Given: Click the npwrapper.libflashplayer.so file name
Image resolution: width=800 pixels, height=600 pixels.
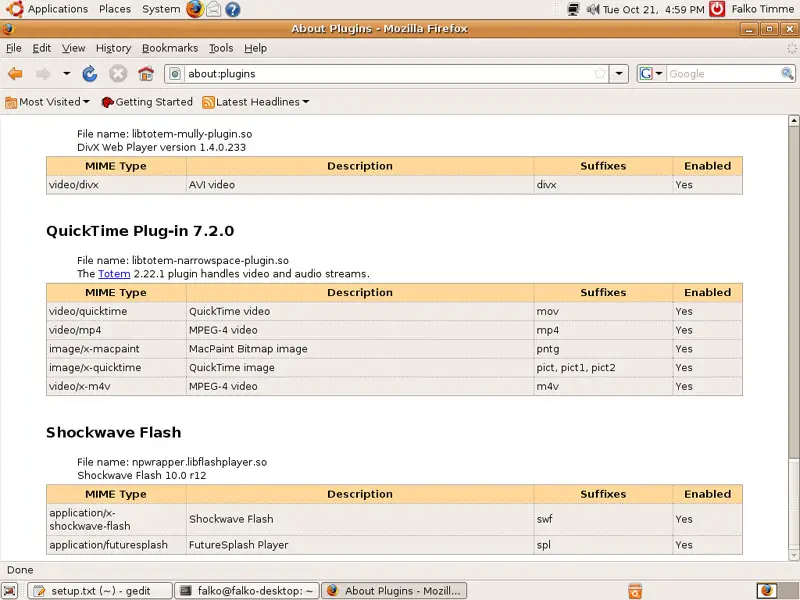Looking at the screenshot, I should pos(199,462).
